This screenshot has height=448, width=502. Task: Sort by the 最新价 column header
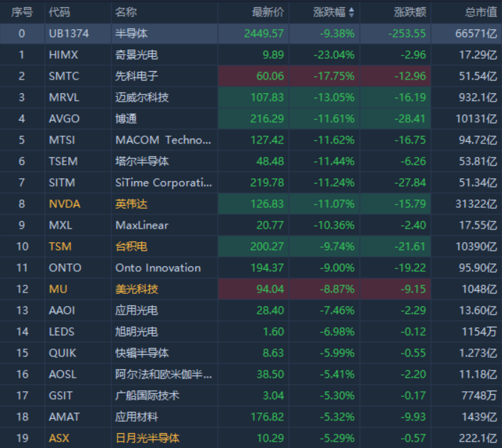(x=268, y=12)
